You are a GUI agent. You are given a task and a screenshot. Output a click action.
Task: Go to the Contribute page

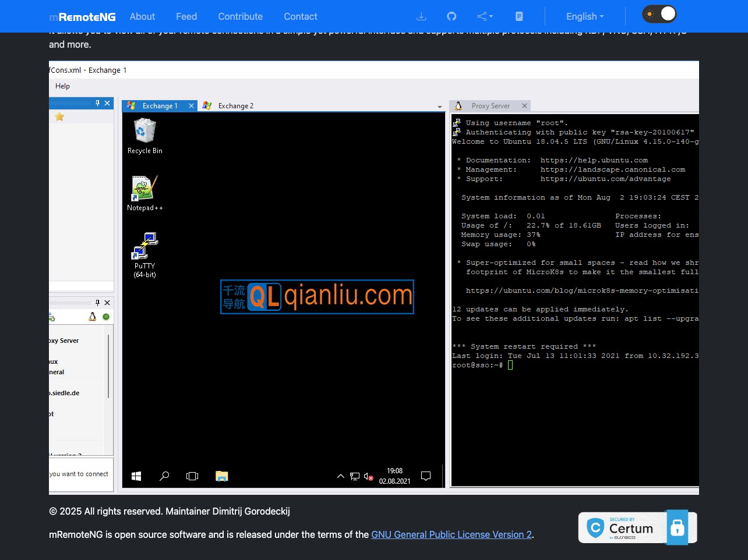(x=240, y=17)
